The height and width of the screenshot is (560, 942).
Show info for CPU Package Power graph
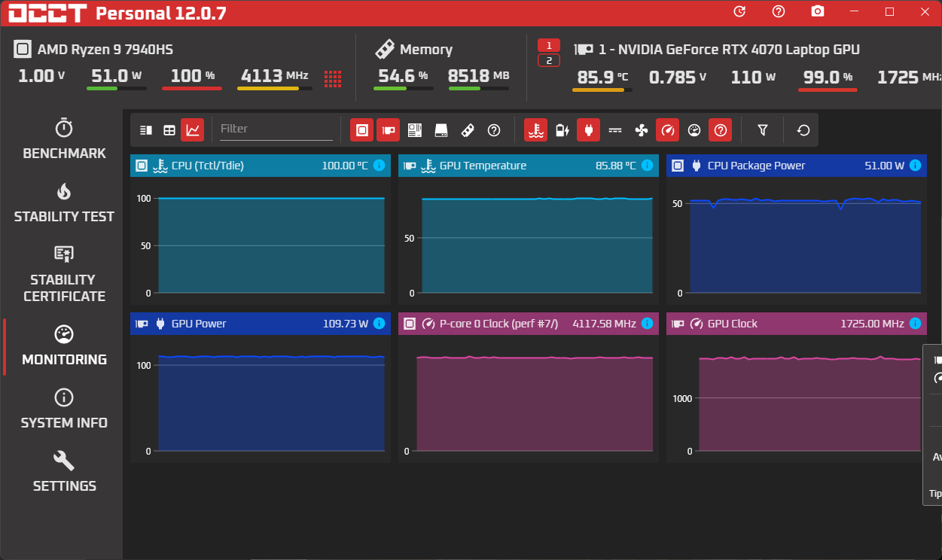pos(915,166)
